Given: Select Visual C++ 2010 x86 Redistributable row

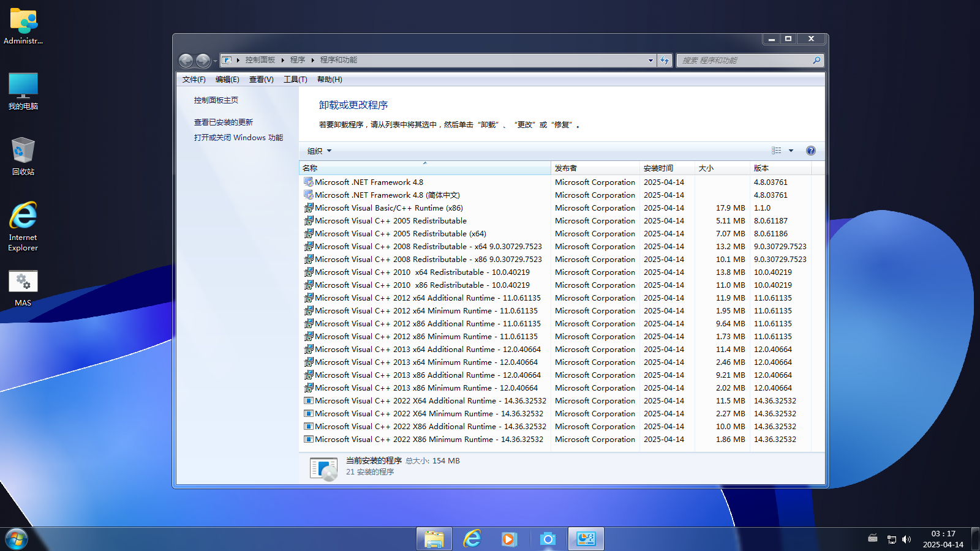Looking at the screenshot, I should [556, 285].
